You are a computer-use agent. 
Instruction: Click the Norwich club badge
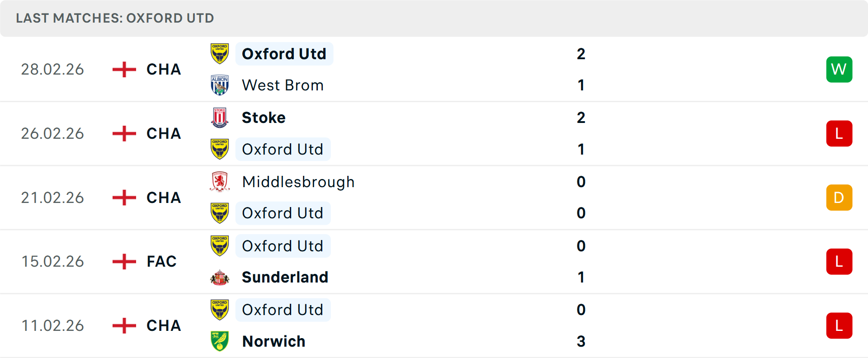click(x=220, y=341)
